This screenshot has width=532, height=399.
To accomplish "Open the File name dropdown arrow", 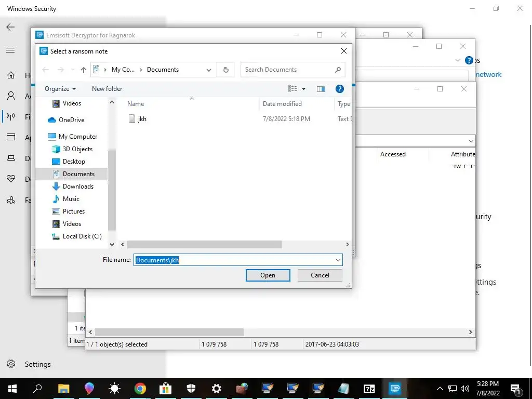I will (338, 260).
